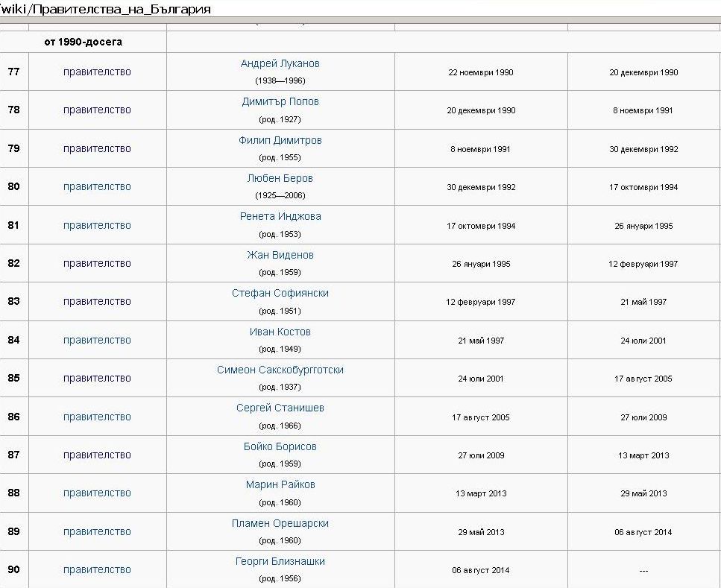Image resolution: width=721 pixels, height=588 pixels.
Task: Select row number 79
Action: coord(14,148)
